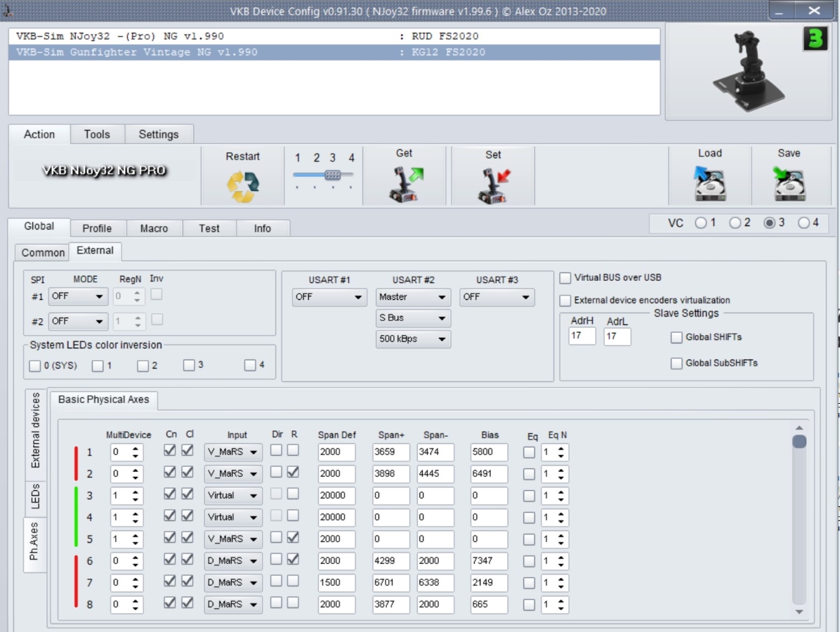Enable Virtual BUS over USB

pos(565,278)
